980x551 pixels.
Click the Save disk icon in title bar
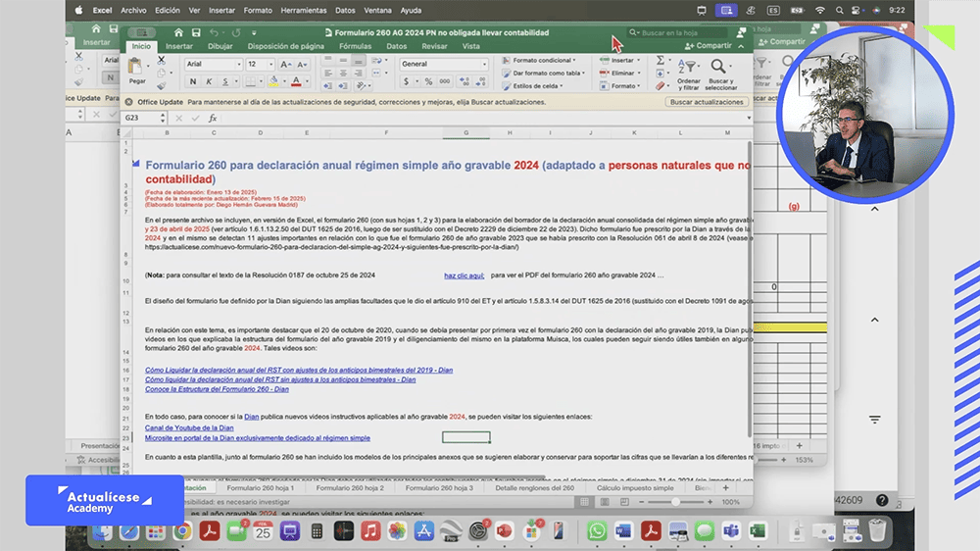tap(196, 32)
